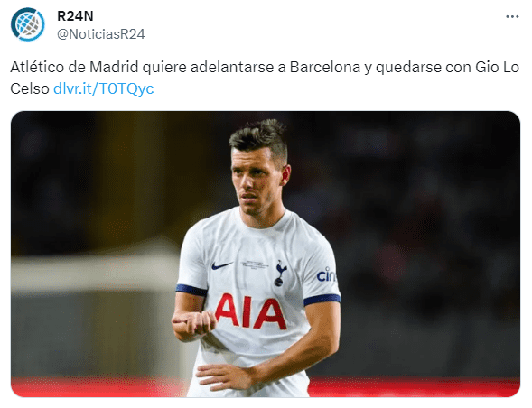The width and height of the screenshot is (532, 408).
Task: Click the red AIA sponsor logo
Action: tap(250, 312)
